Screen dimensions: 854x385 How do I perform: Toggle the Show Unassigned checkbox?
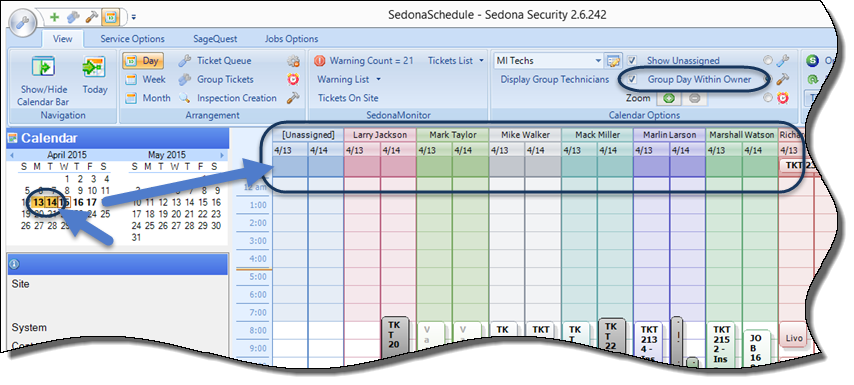632,60
